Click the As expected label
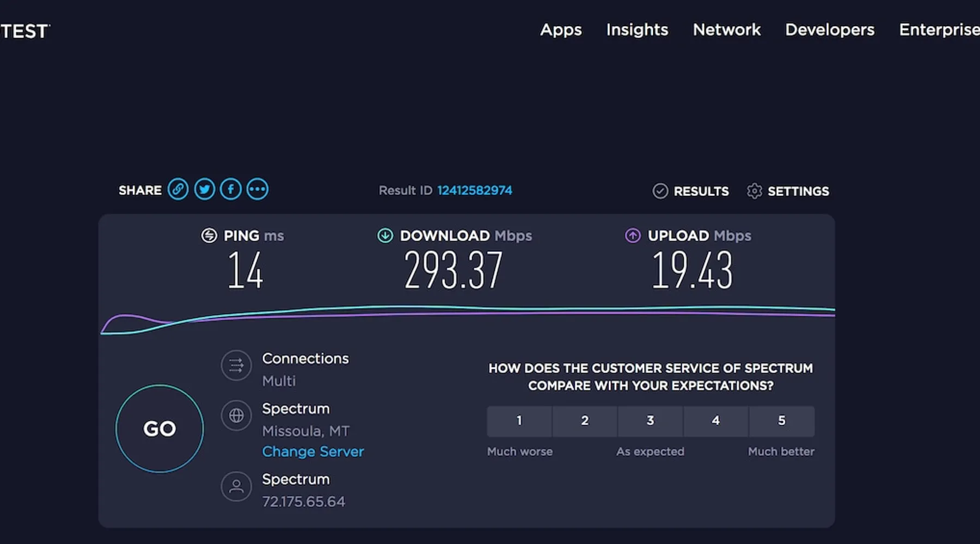Image resolution: width=980 pixels, height=544 pixels. tap(650, 452)
